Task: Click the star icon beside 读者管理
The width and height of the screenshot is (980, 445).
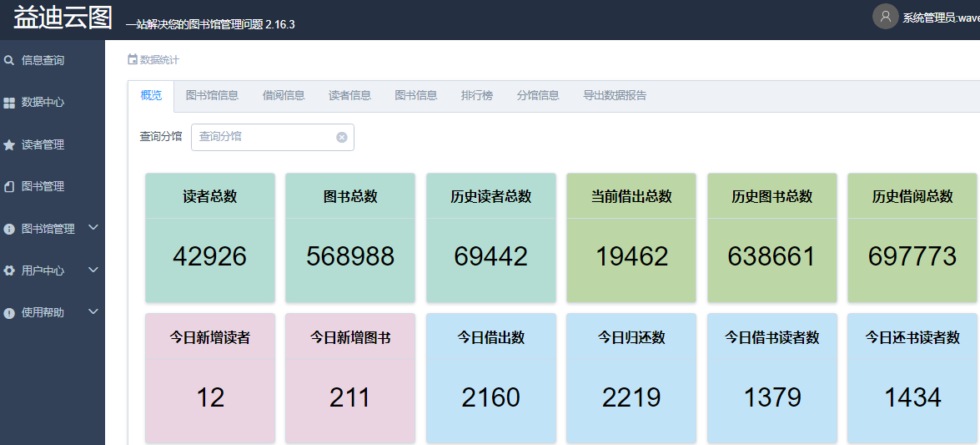Action: pyautogui.click(x=9, y=144)
